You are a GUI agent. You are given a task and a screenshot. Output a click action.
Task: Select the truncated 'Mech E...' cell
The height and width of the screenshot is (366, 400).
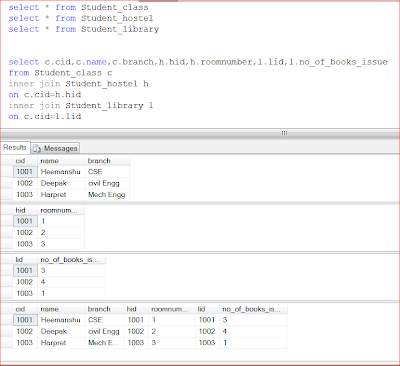click(104, 343)
